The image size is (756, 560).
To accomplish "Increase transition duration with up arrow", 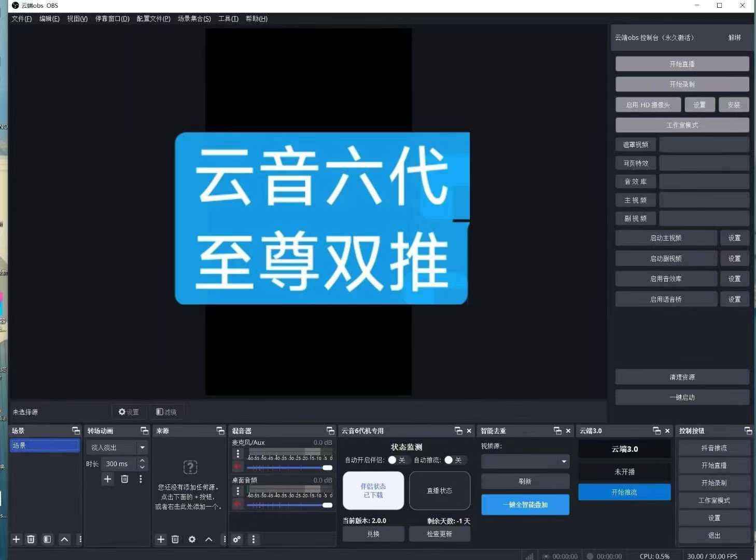I will (142, 460).
